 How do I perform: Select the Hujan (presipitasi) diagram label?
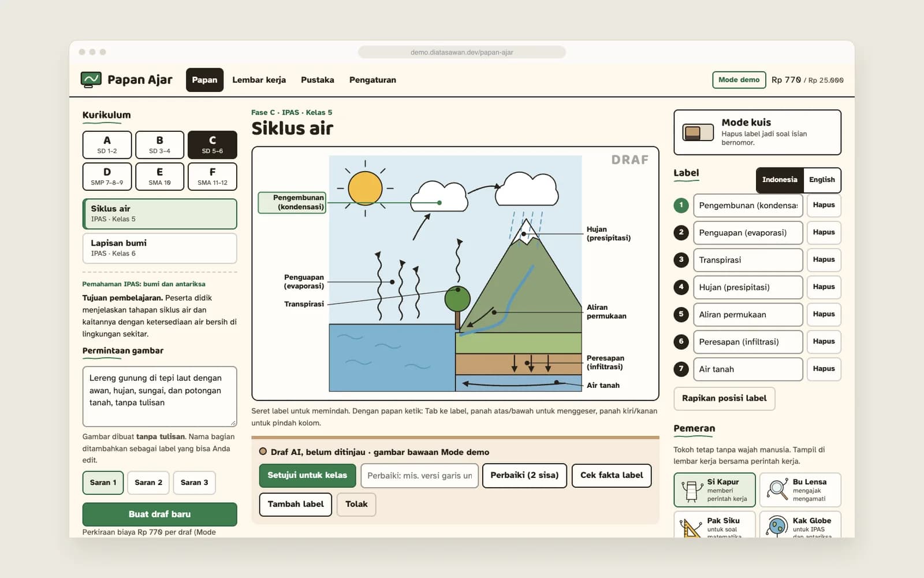pyautogui.click(x=609, y=234)
